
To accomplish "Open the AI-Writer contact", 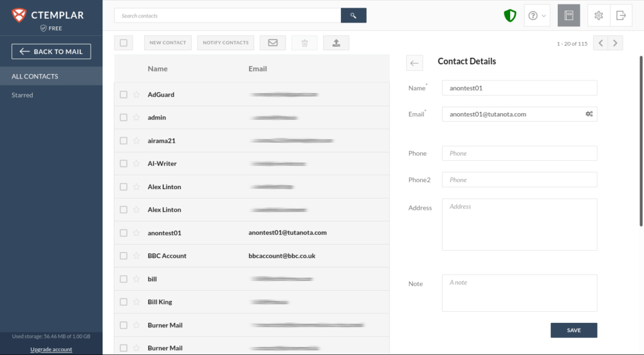I will point(252,163).
